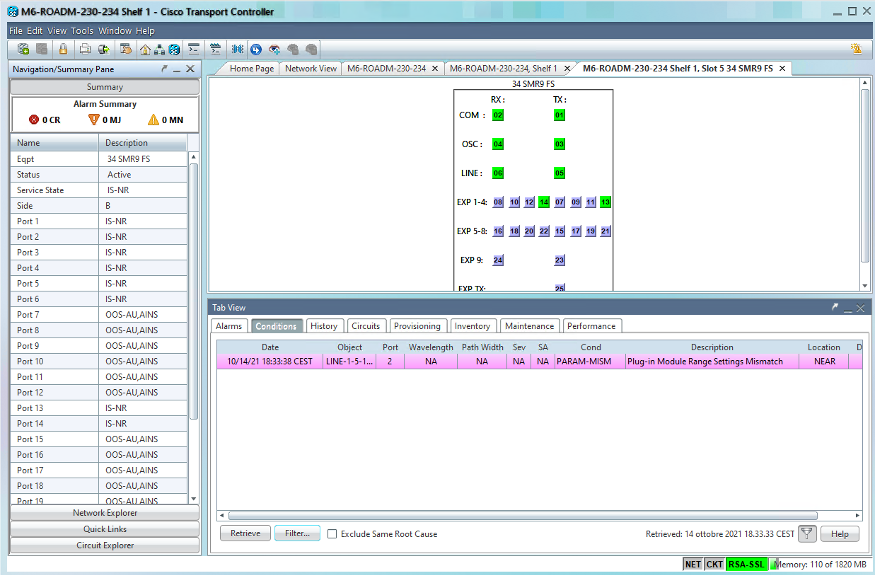Open the View menu
Viewport: 876px width, 576px height.
[56, 31]
